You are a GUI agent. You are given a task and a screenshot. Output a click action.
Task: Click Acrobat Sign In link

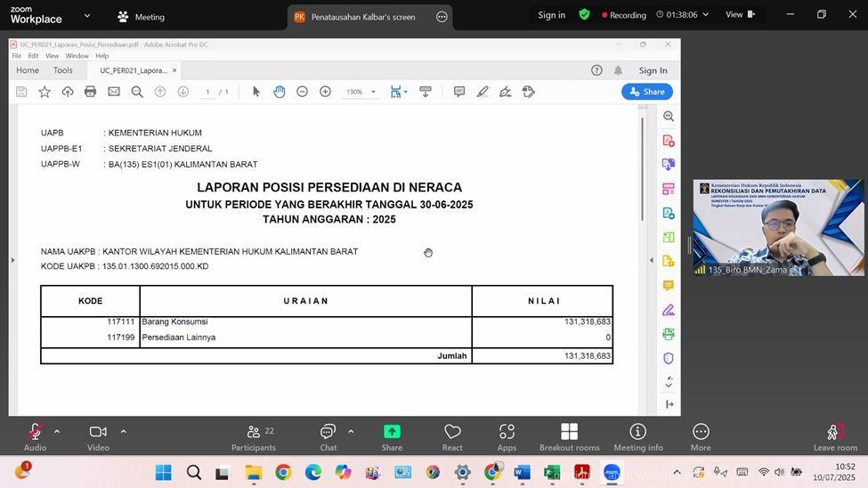(x=653, y=70)
